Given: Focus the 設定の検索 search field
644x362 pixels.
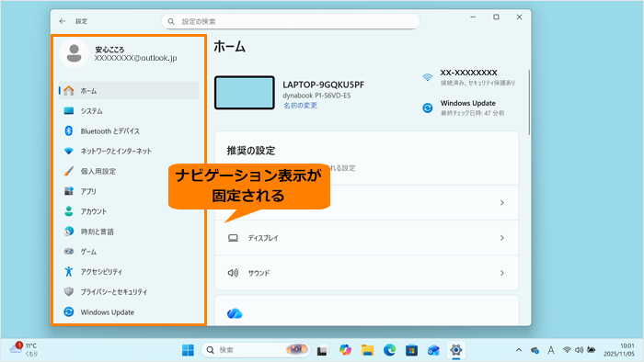Looking at the screenshot, I should 291,21.
